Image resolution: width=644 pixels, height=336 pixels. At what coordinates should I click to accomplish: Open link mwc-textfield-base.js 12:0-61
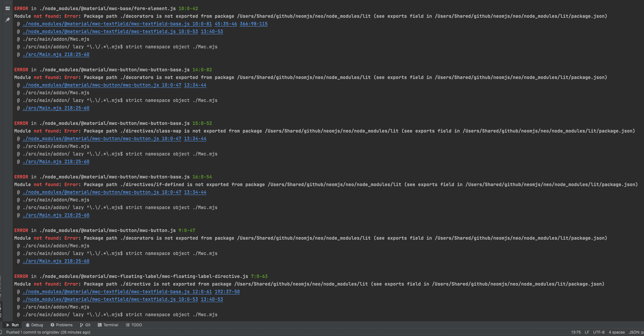pyautogui.click(x=117, y=291)
